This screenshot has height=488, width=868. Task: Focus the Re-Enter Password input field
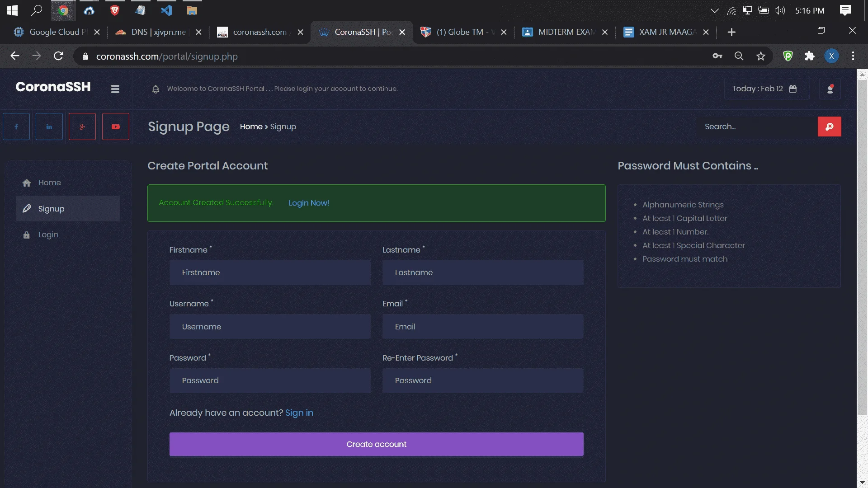click(483, 380)
